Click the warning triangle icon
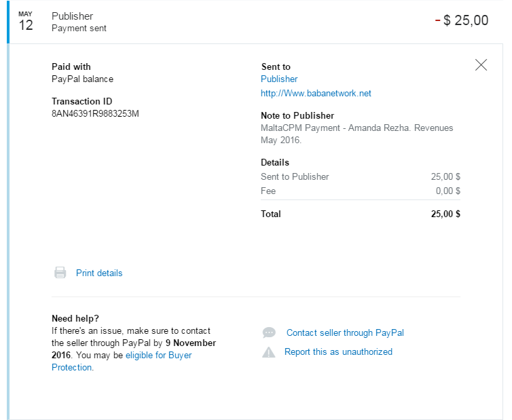The height and width of the screenshot is (420, 512). (269, 352)
